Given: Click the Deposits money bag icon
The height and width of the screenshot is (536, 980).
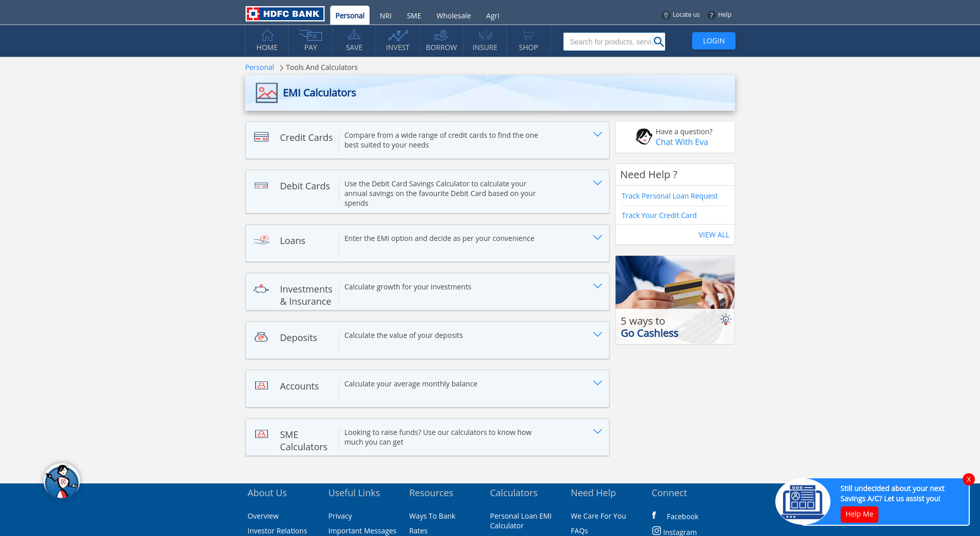Looking at the screenshot, I should pos(261,337).
